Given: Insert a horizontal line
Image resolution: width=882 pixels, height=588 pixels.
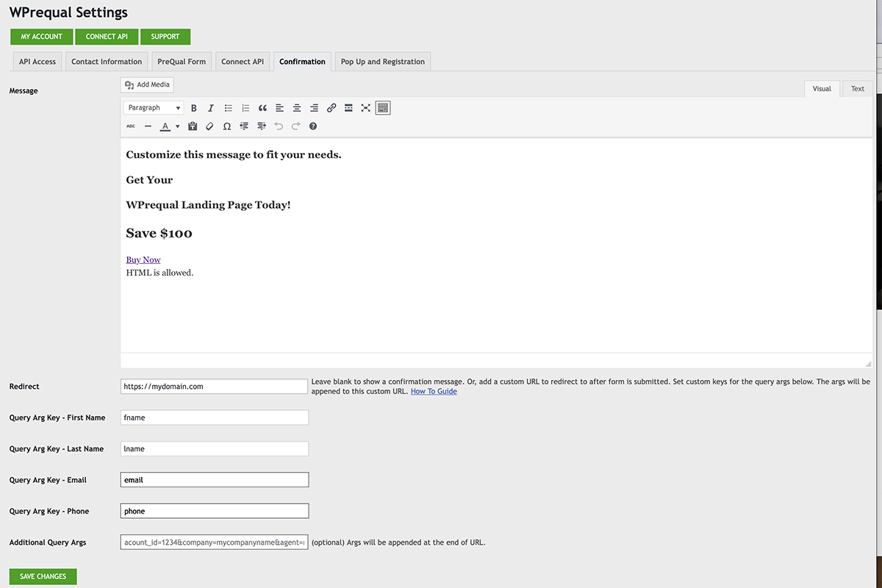Looking at the screenshot, I should 148,126.
